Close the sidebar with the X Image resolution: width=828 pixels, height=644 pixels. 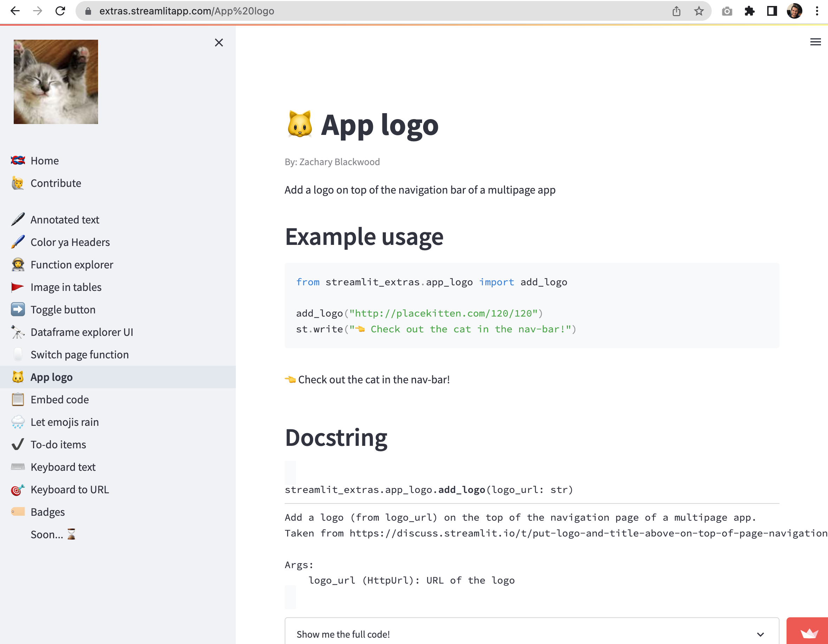click(219, 43)
